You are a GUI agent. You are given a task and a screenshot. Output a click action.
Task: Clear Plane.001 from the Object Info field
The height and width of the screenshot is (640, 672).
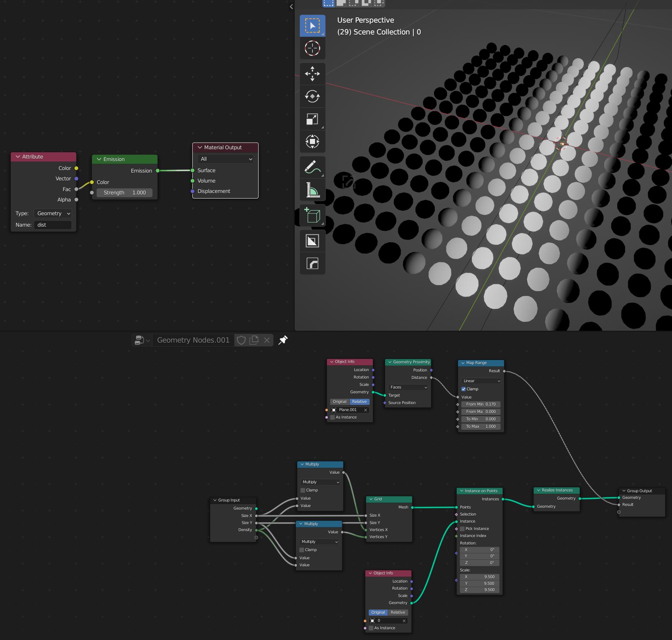click(x=365, y=410)
